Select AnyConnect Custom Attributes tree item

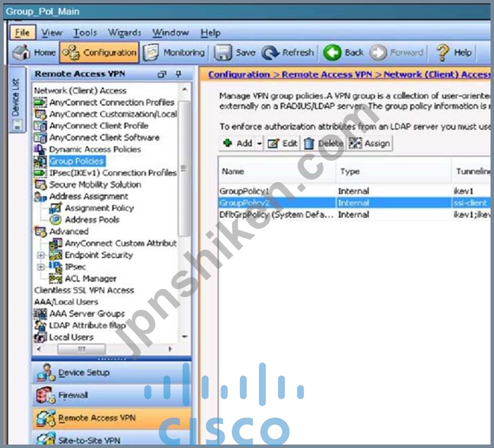click(121, 243)
